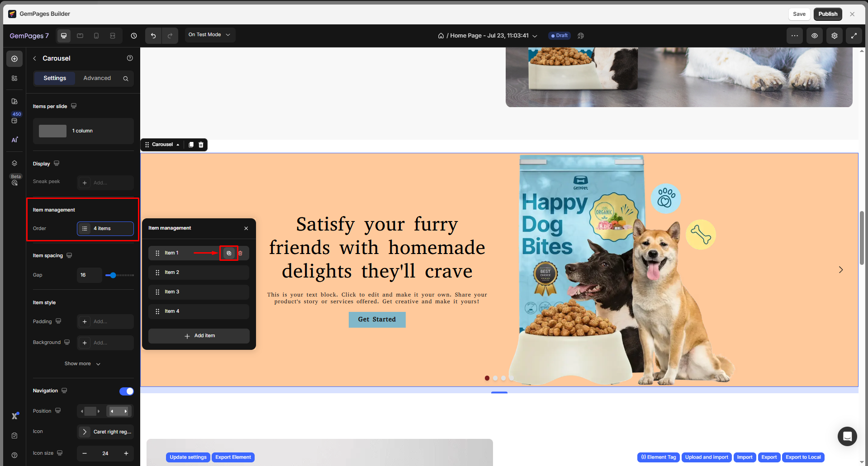The image size is (868, 466).
Task: Delete Item 1 using the trash icon
Action: (x=240, y=253)
